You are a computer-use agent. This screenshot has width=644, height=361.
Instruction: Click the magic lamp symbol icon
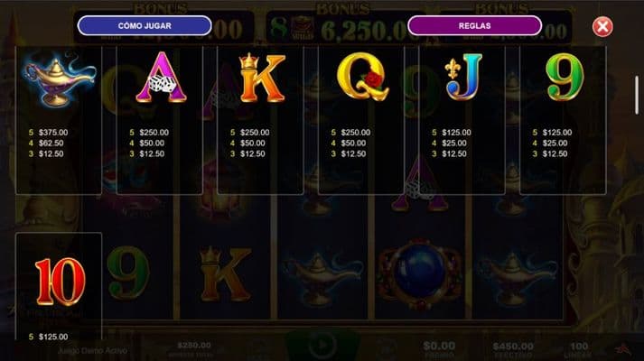click(60, 78)
